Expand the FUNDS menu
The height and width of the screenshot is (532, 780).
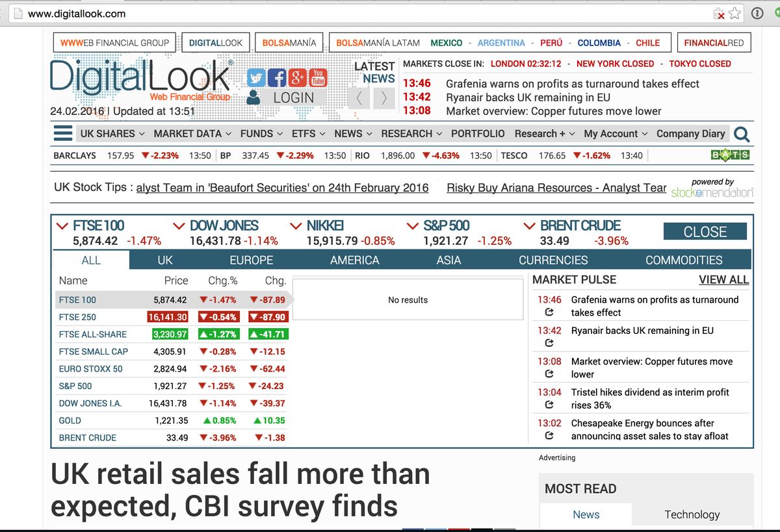[261, 133]
